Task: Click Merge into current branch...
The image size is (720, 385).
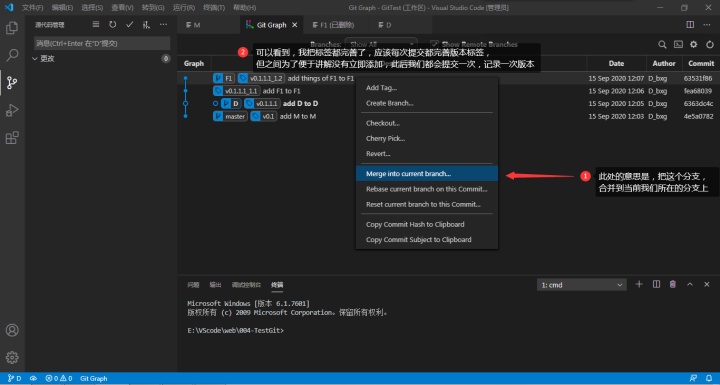Action: click(427, 174)
